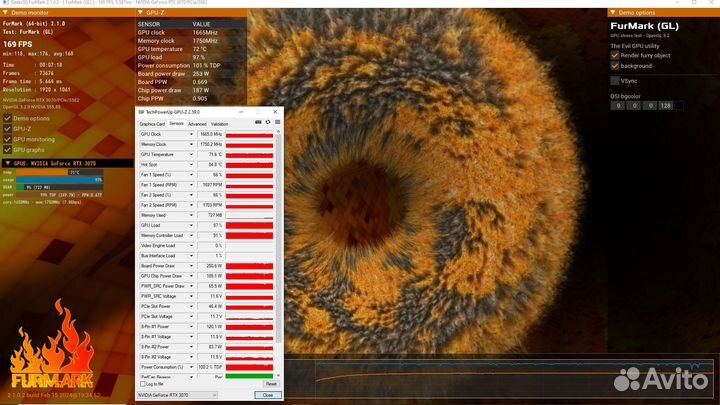Open the Hot Spot sensor dropdown
This screenshot has height=405, width=720.
point(191,164)
